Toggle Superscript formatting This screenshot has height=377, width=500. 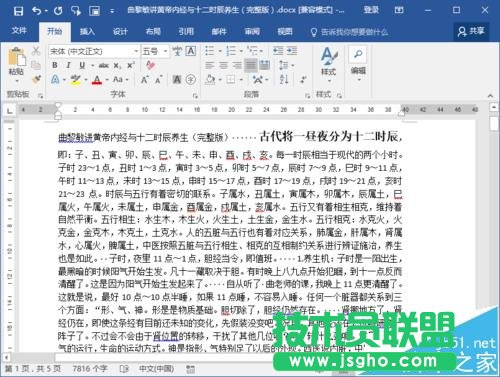point(131,65)
